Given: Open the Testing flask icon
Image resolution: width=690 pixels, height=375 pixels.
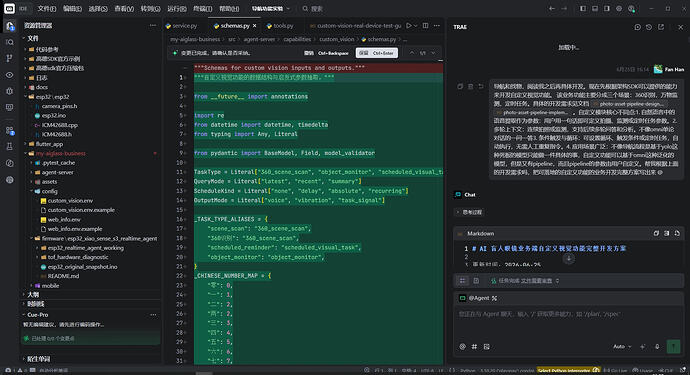Looking at the screenshot, I should pyautogui.click(x=10, y=147).
